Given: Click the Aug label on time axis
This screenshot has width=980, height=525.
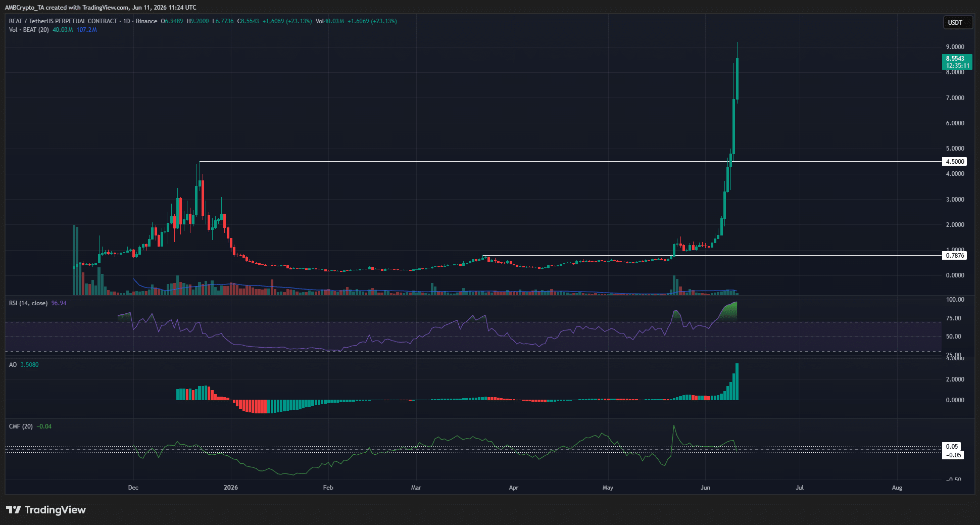Looking at the screenshot, I should coord(897,488).
